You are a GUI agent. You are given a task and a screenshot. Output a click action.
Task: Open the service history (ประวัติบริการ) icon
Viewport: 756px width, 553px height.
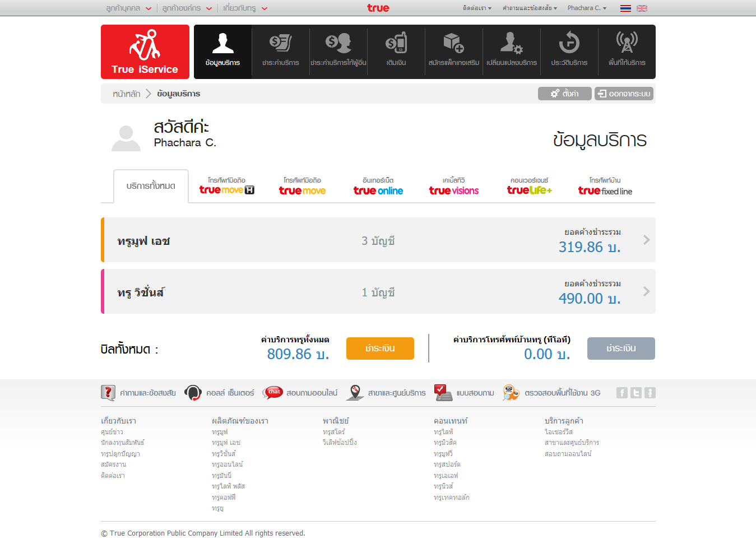569,44
